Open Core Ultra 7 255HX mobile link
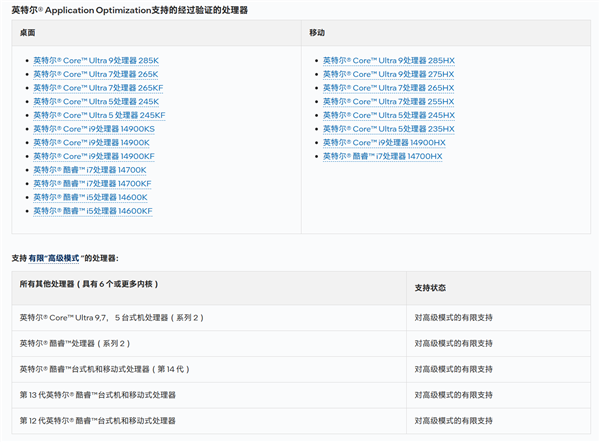Viewport: 600px width, 442px height. 388,102
